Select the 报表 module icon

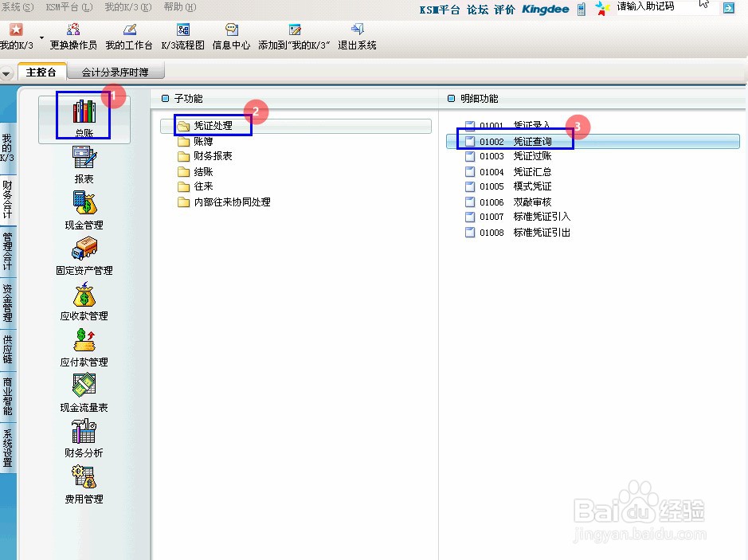pos(84,165)
